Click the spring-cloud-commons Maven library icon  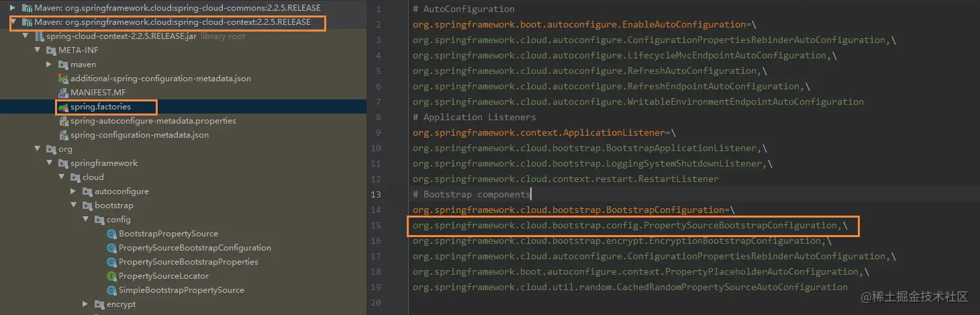tap(28, 8)
